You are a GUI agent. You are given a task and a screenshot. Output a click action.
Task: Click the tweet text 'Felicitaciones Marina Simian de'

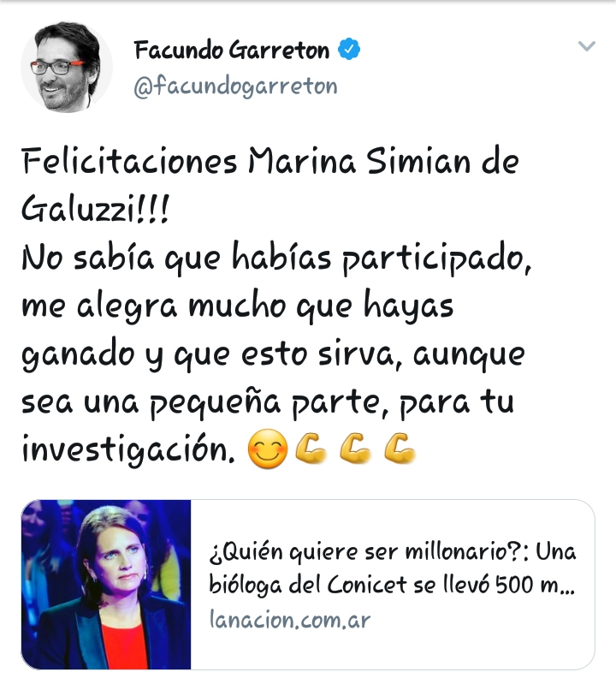(x=270, y=161)
